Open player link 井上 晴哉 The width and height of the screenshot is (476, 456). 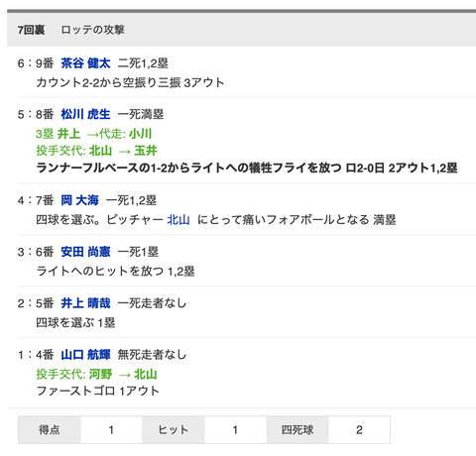pos(85,303)
